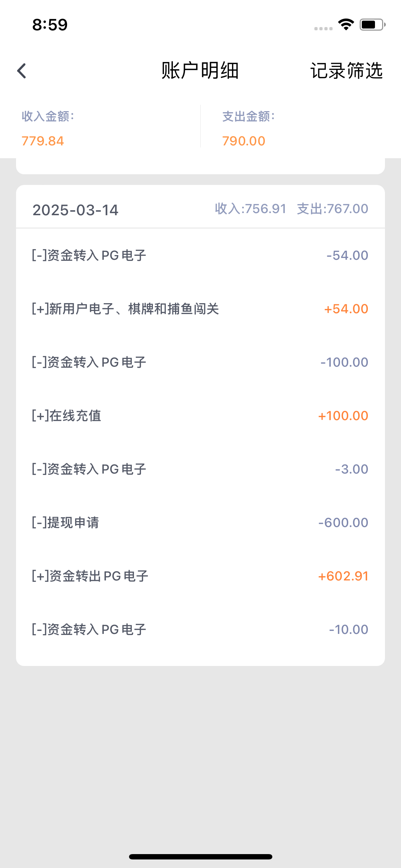The width and height of the screenshot is (401, 868).
Task: Open the 资金转出 PG电子 +602.91 record
Action: click(x=200, y=576)
